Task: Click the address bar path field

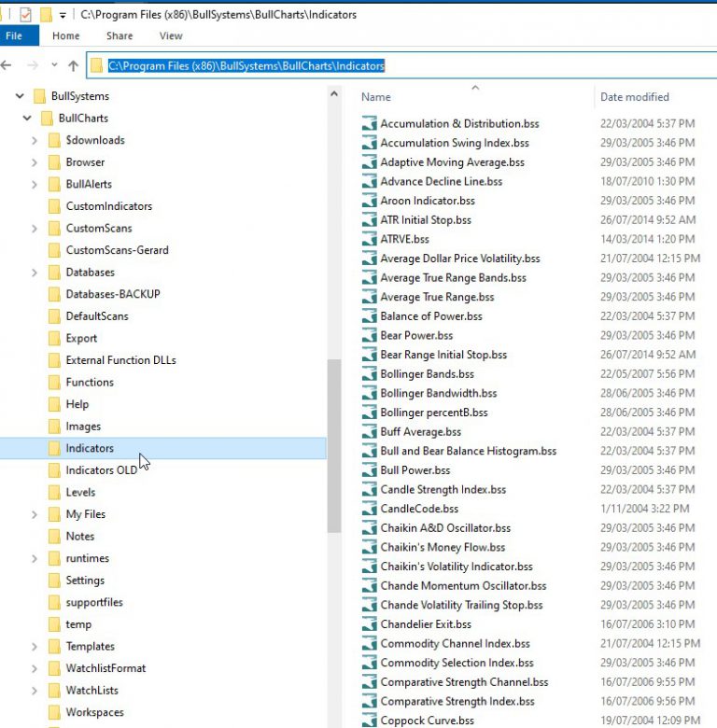Action: coord(402,65)
